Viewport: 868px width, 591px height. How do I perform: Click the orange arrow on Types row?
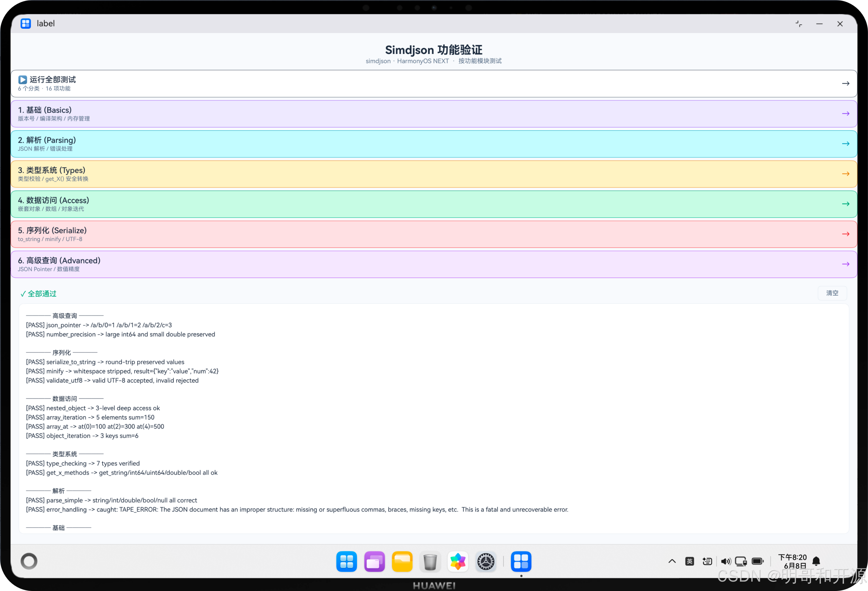click(x=846, y=174)
